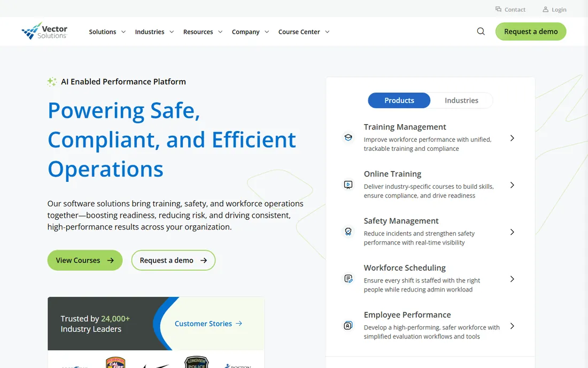
Task: Click 'Ensure every shift is staffed' description
Action: (422, 285)
